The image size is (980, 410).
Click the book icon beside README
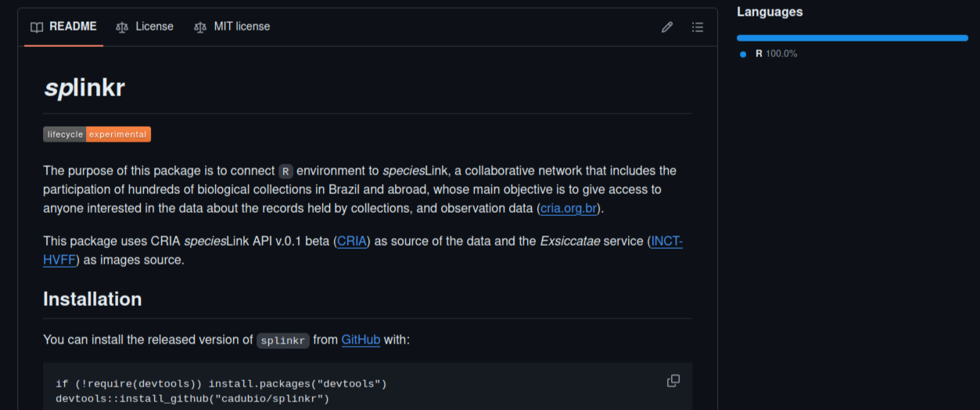(x=37, y=27)
